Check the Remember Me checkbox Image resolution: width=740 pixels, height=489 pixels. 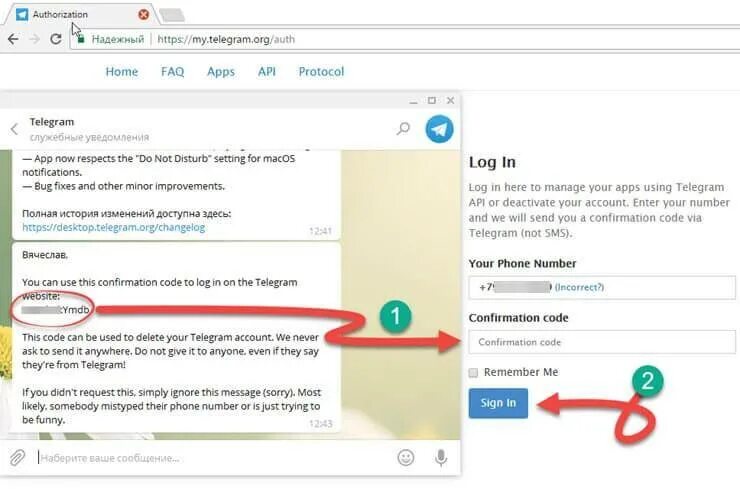(473, 373)
